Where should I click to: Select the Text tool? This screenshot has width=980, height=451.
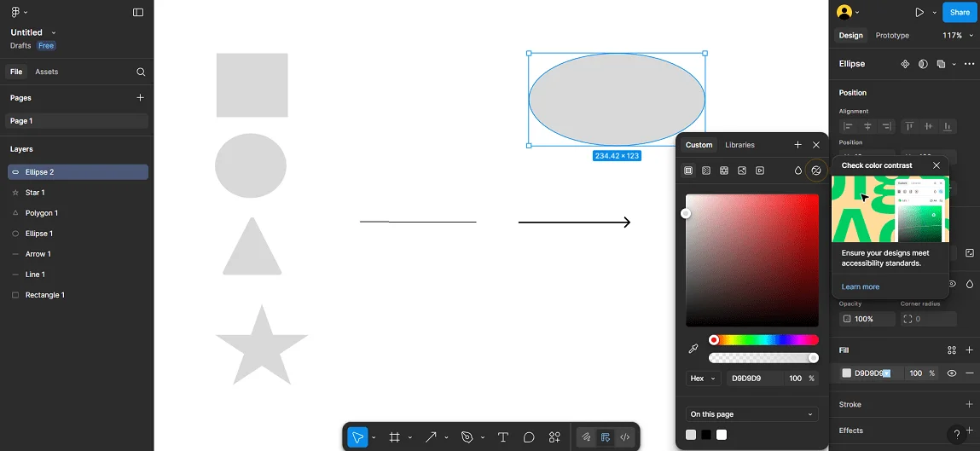502,437
